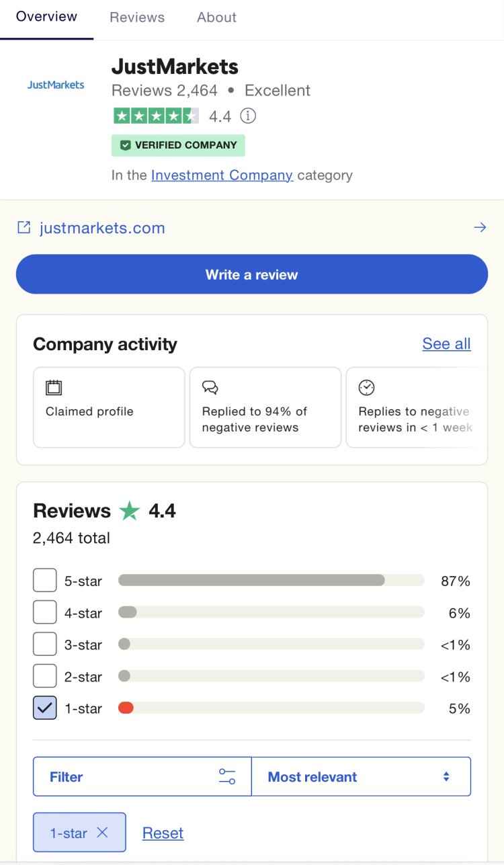
Task: Enable the 5-star reviews checkbox
Action: point(44,579)
